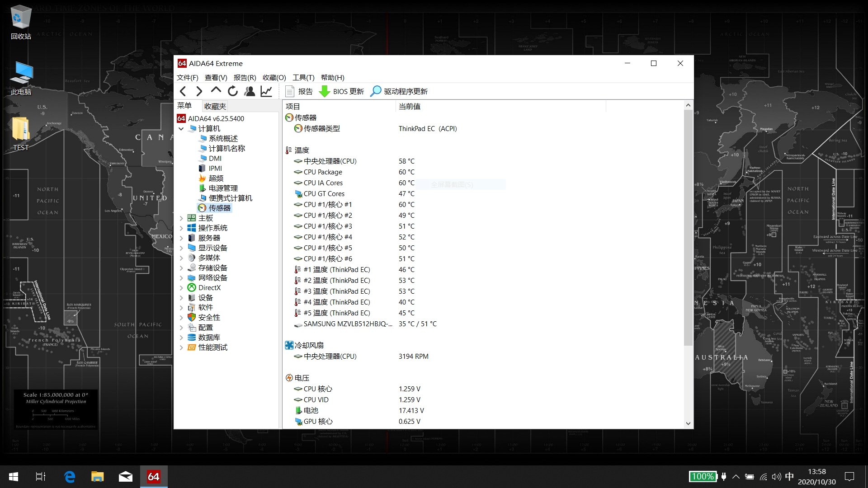
Task: Open the 回收站 desktop icon
Action: pyautogui.click(x=21, y=22)
